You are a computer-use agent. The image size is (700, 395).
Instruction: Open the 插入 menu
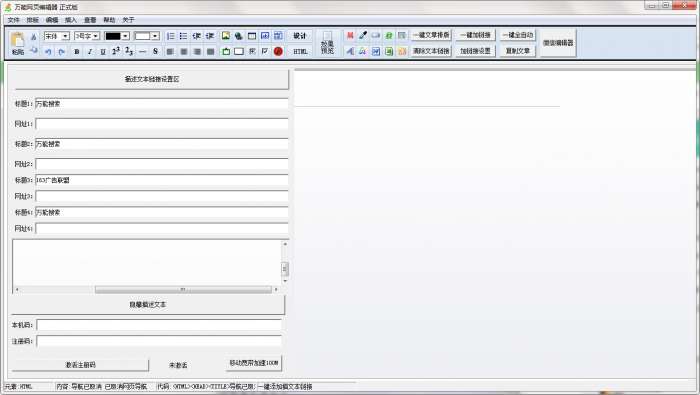(71, 20)
